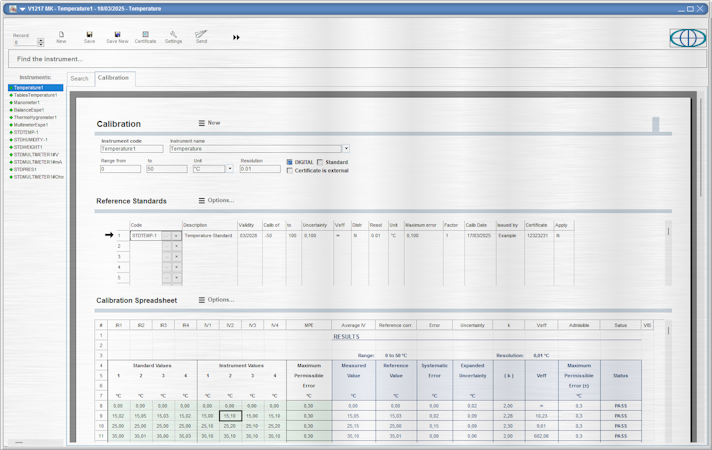Switch to the Search tab
The image size is (712, 450).
[79, 79]
